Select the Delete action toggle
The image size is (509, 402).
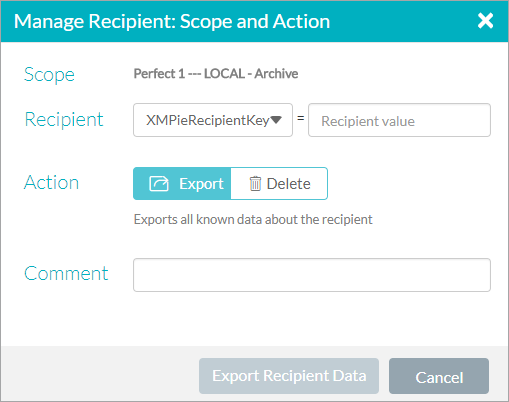click(279, 184)
